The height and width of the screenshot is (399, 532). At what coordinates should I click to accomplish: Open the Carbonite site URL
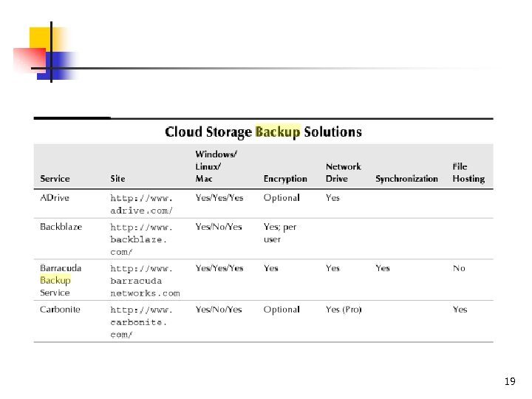(x=141, y=322)
